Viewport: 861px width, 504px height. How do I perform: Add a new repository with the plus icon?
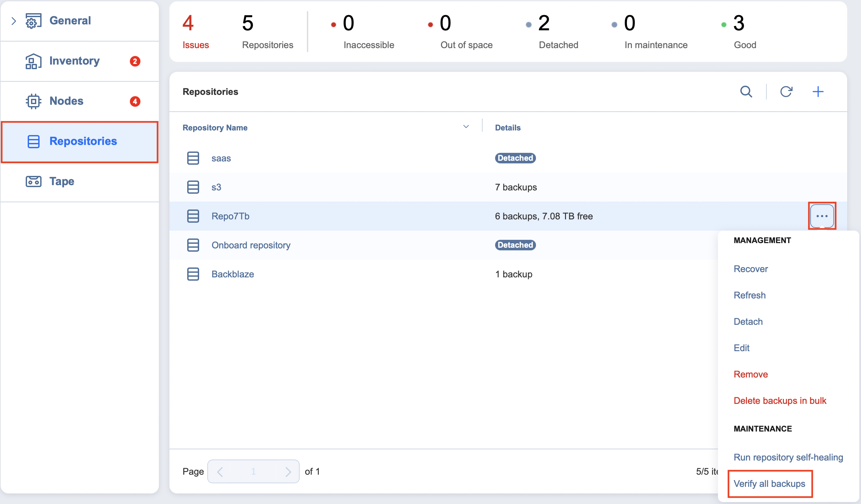coord(818,92)
